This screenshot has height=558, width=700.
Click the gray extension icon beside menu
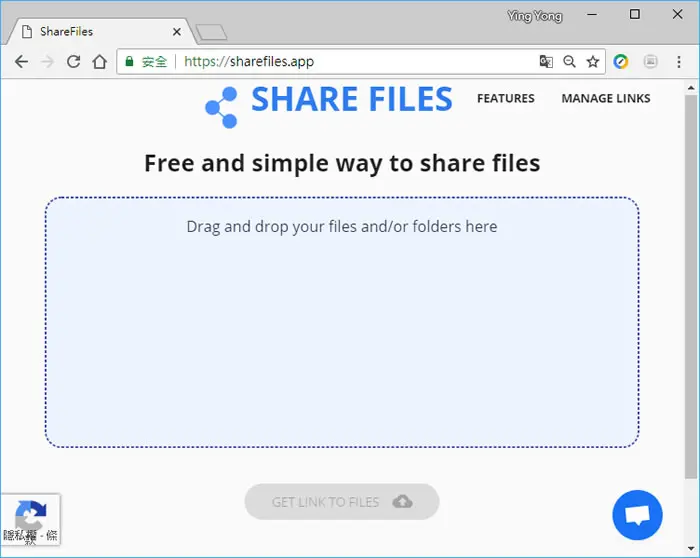point(650,62)
